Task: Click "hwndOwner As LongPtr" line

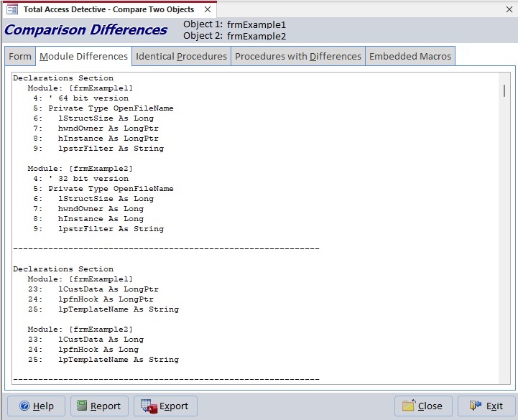Action: pos(108,129)
